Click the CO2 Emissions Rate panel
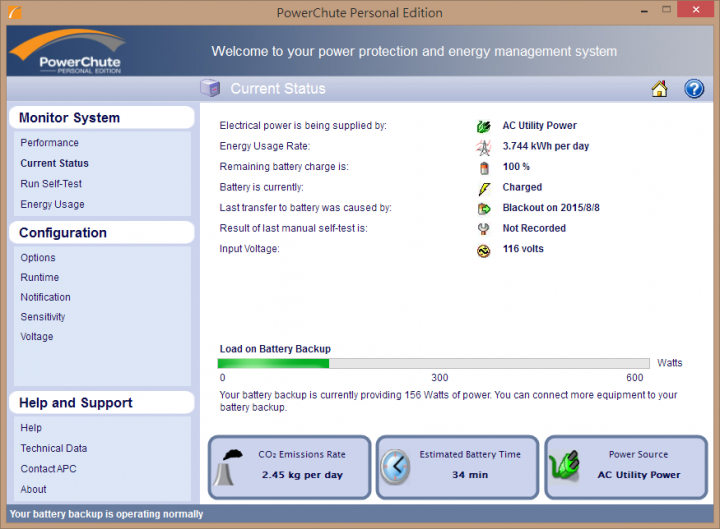 click(289, 467)
